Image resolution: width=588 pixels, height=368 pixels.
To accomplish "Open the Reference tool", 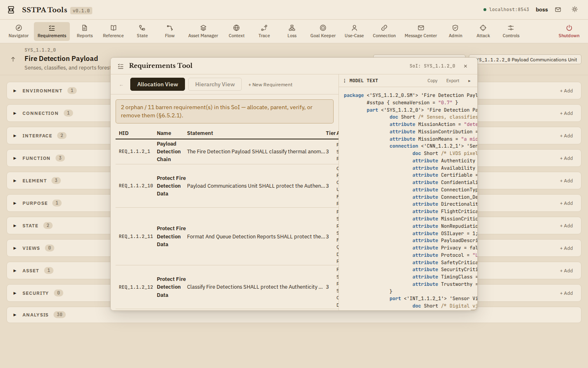I will (x=113, y=31).
